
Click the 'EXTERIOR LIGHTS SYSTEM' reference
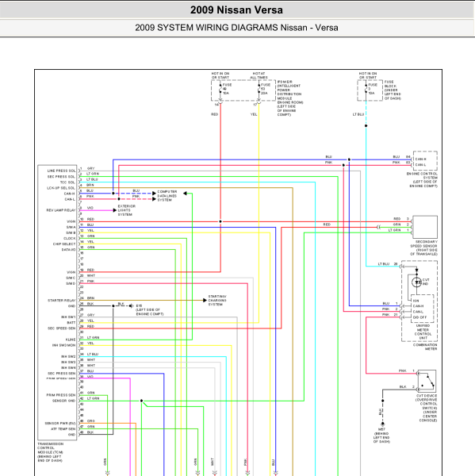tap(127, 210)
